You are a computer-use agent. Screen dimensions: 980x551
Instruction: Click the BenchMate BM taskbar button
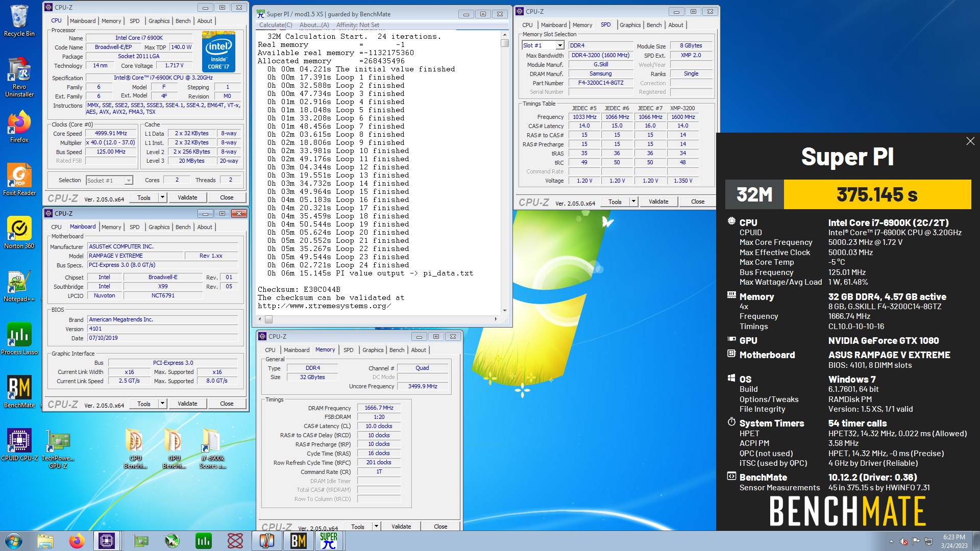tap(298, 541)
